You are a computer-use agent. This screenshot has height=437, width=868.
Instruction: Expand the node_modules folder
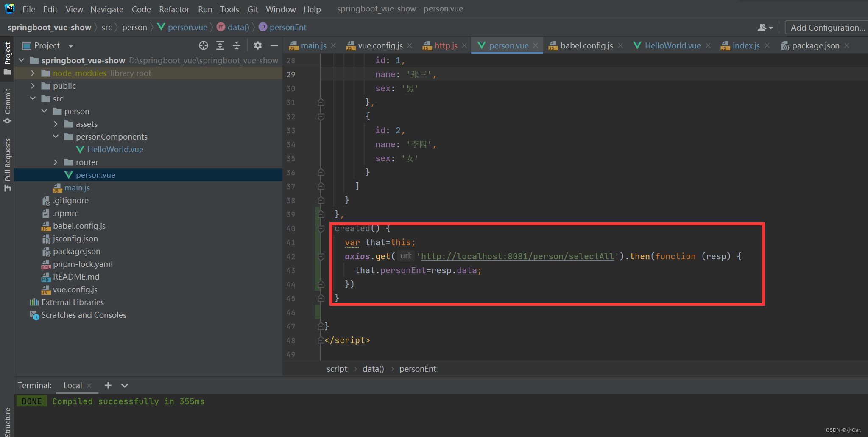pos(33,73)
